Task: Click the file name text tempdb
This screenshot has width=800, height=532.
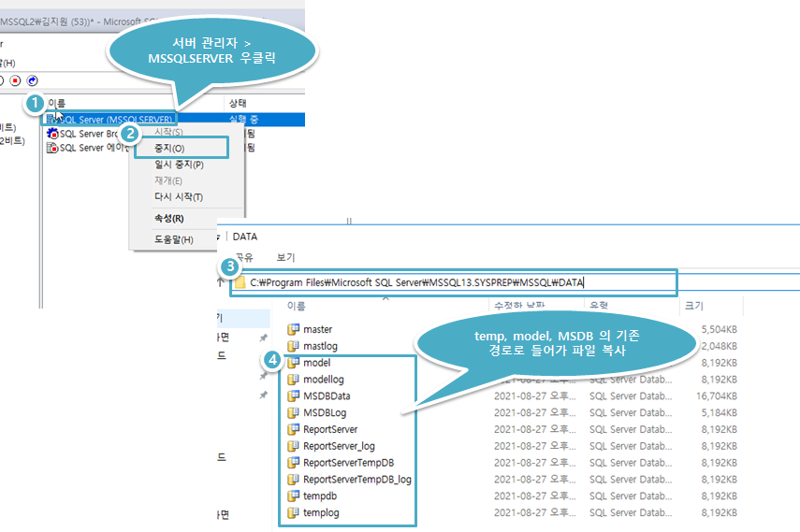Action: point(320,496)
